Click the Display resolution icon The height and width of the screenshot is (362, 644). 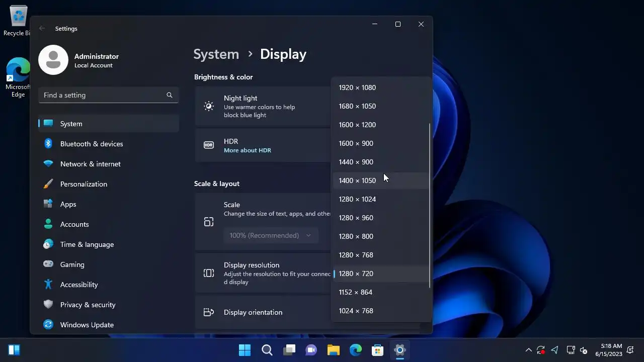pyautogui.click(x=209, y=273)
